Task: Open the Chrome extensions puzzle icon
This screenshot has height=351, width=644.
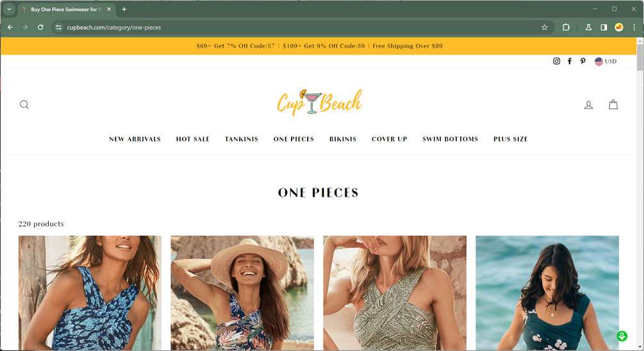Action: (566, 27)
